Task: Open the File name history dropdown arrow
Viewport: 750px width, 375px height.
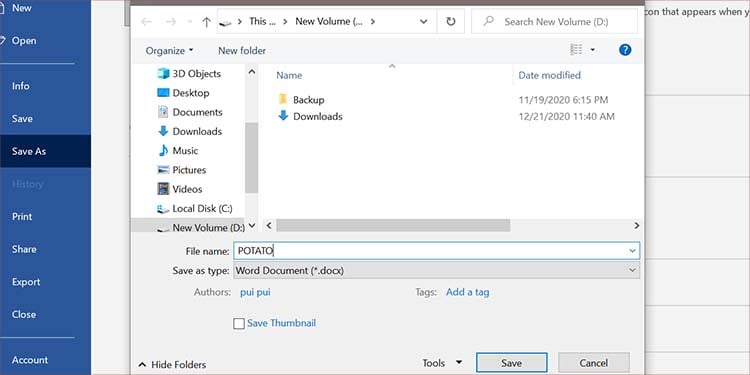Action: click(632, 251)
